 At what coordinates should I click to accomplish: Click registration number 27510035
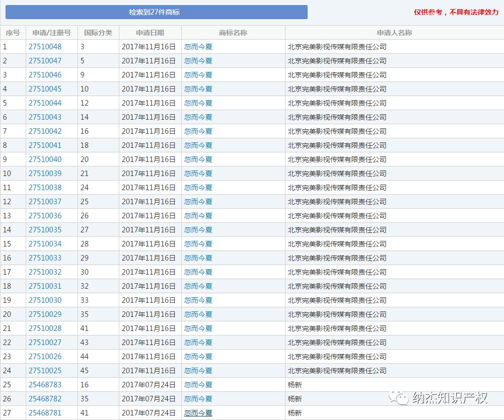[x=45, y=230]
